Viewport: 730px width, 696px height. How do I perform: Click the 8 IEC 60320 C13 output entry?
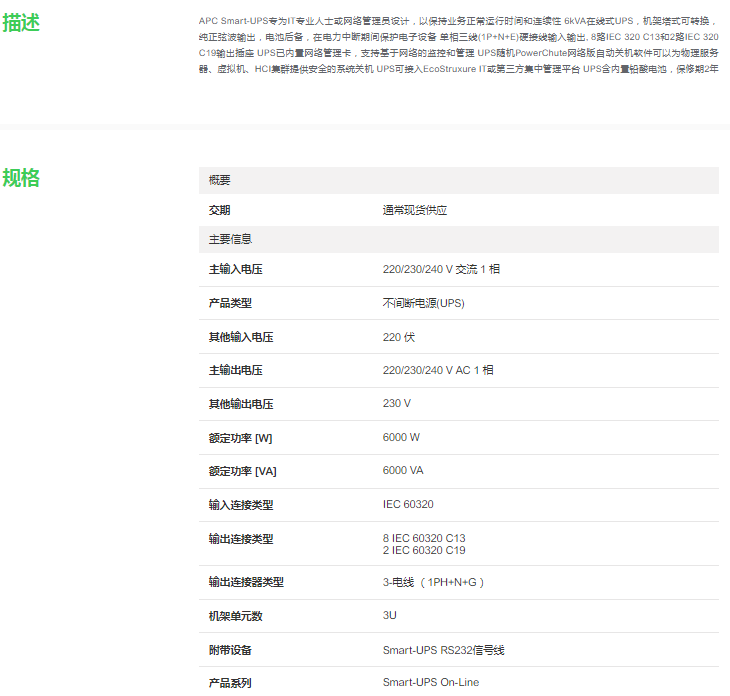[423, 538]
